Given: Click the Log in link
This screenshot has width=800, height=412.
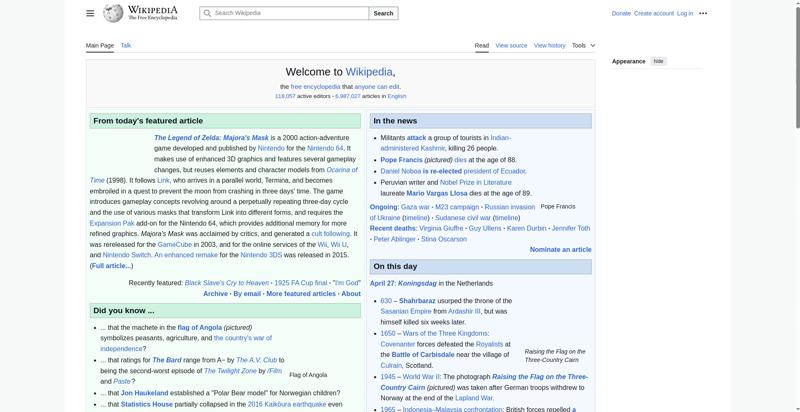Looking at the screenshot, I should [x=685, y=14].
